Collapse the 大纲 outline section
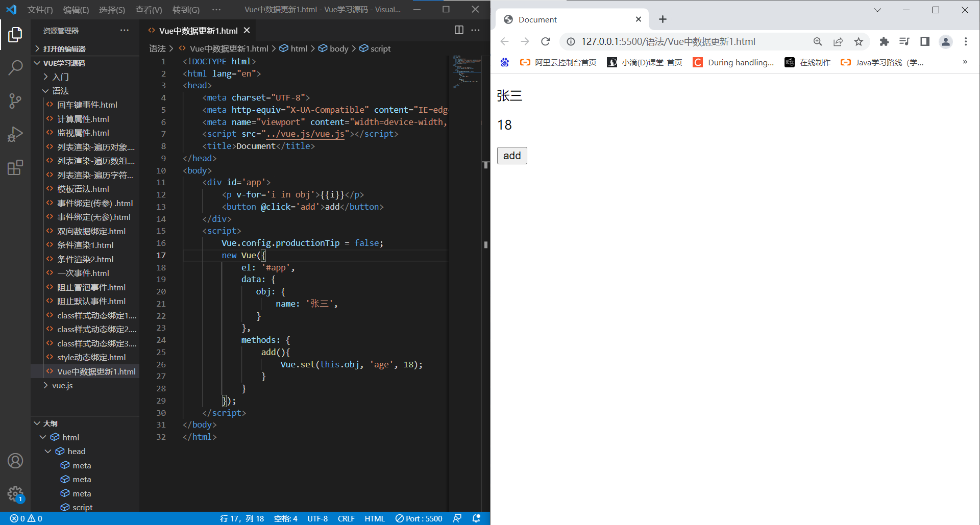Viewport: 980px width, 525px height. (x=85, y=423)
